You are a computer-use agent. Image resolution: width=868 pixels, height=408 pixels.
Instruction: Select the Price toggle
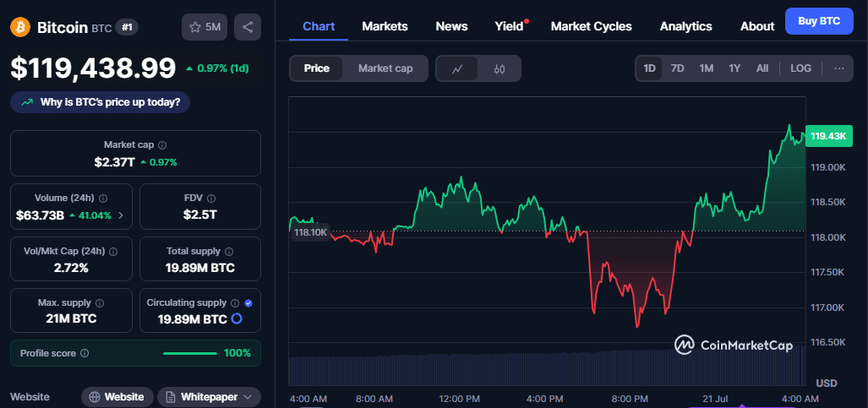[x=317, y=68]
